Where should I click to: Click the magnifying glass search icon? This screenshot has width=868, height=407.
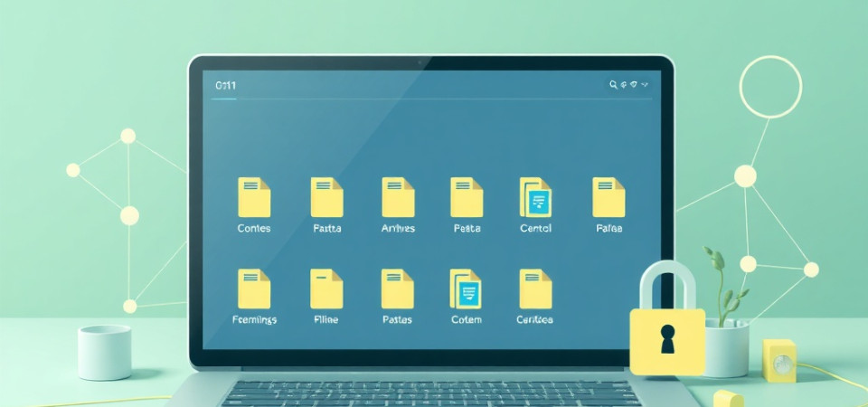(613, 85)
